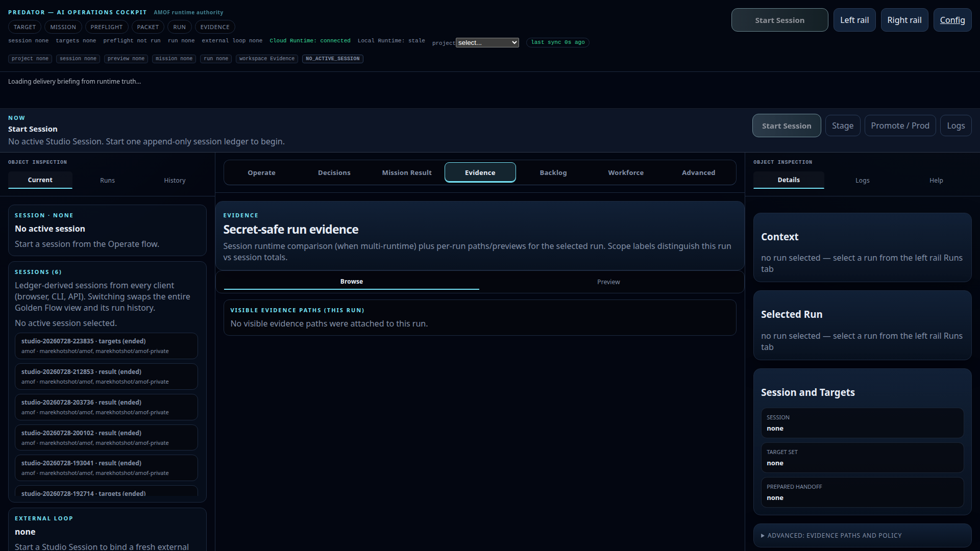This screenshot has height=551, width=980.
Task: Open the History tab
Action: [175, 181]
